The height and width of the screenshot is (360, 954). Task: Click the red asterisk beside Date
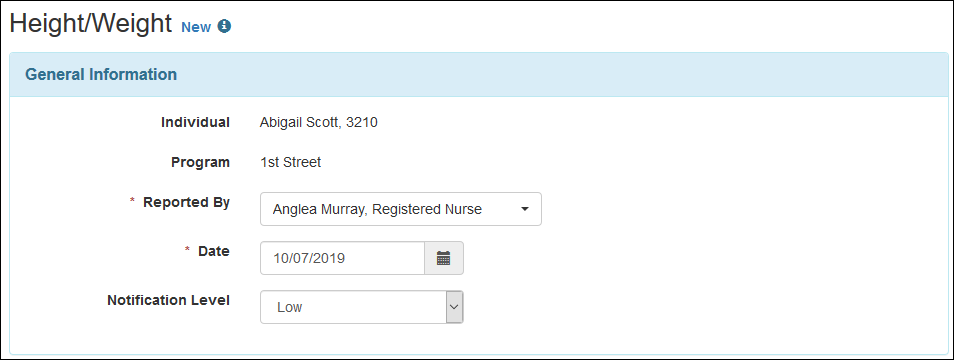pyautogui.click(x=187, y=251)
